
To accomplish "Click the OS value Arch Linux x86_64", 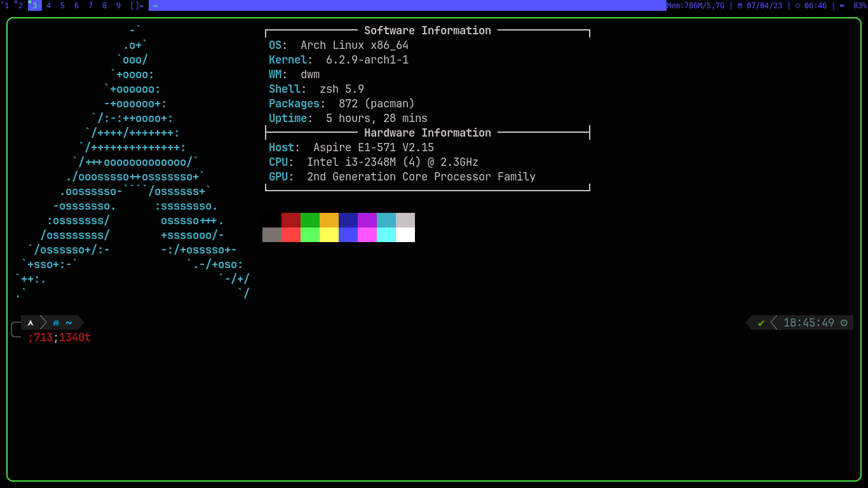I will (355, 45).
